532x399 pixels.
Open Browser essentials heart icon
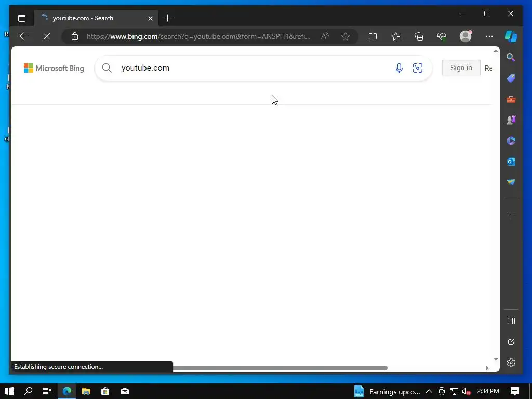point(442,36)
